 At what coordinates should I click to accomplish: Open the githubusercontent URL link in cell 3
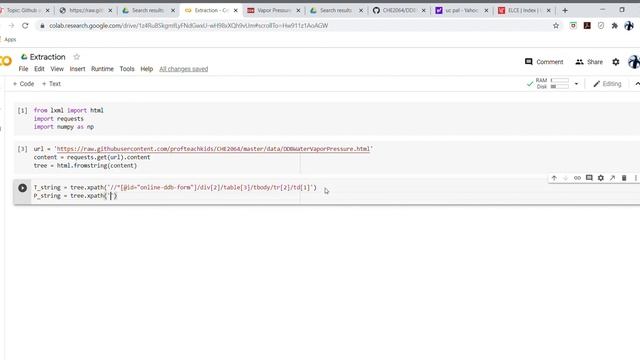click(213, 149)
